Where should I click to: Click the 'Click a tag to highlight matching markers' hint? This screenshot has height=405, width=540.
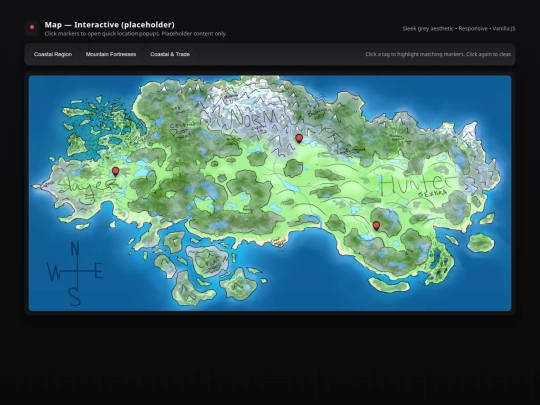click(438, 54)
